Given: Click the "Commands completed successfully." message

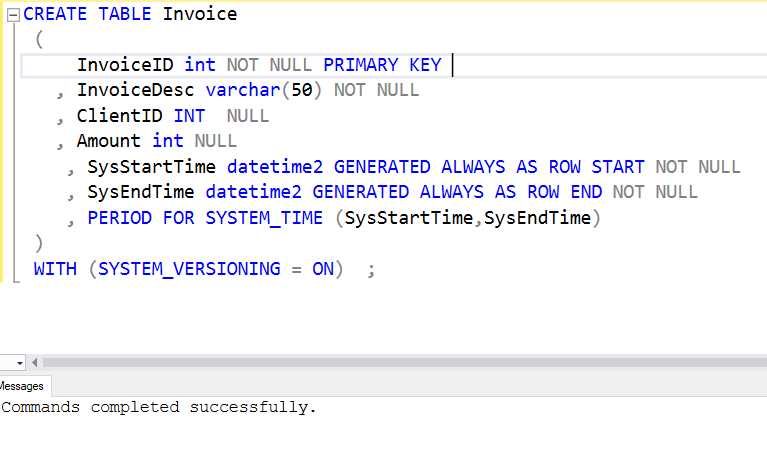Looking at the screenshot, I should (159, 407).
